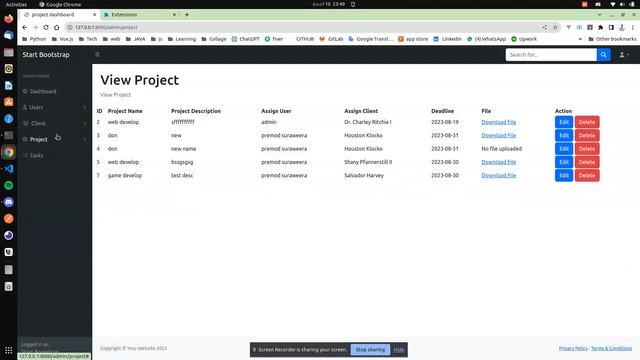This screenshot has height=360, width=640.
Task: Edit project 5 web develop
Action: (564, 162)
